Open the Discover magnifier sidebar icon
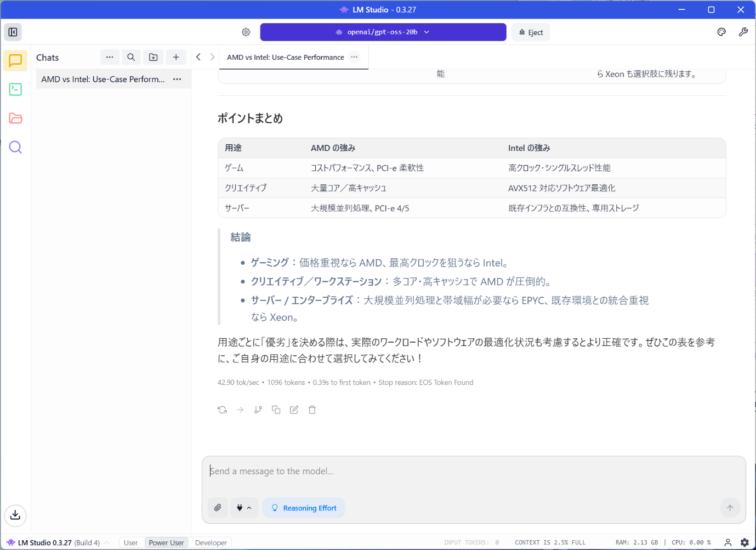Screen dimensions: 756x550 (x=15, y=147)
